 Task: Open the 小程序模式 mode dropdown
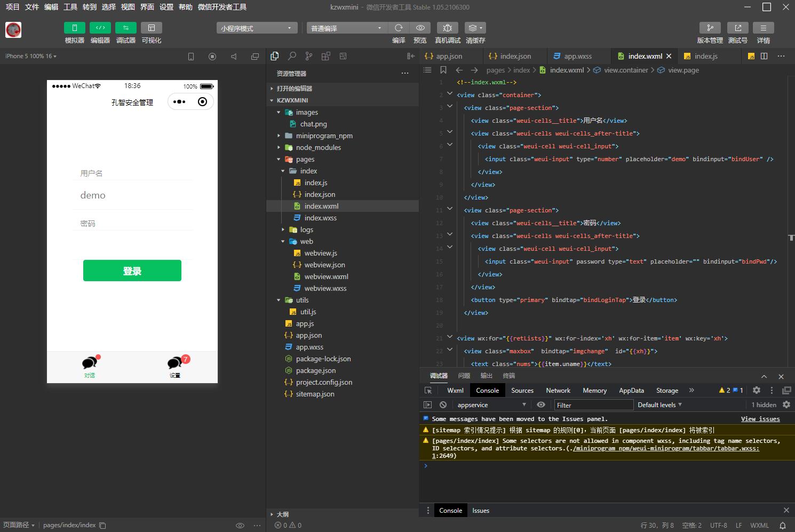257,28
